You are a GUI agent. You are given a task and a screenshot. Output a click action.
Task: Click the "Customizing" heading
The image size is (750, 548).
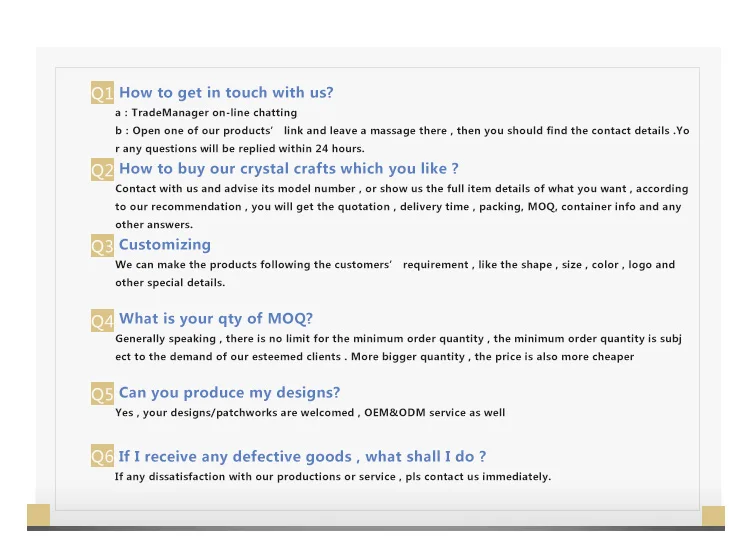[165, 245]
